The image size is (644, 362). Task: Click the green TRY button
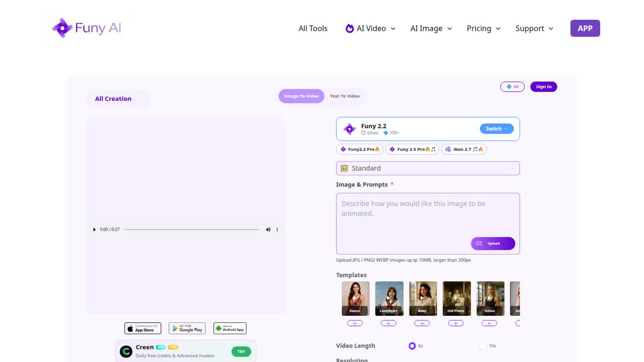[241, 352]
